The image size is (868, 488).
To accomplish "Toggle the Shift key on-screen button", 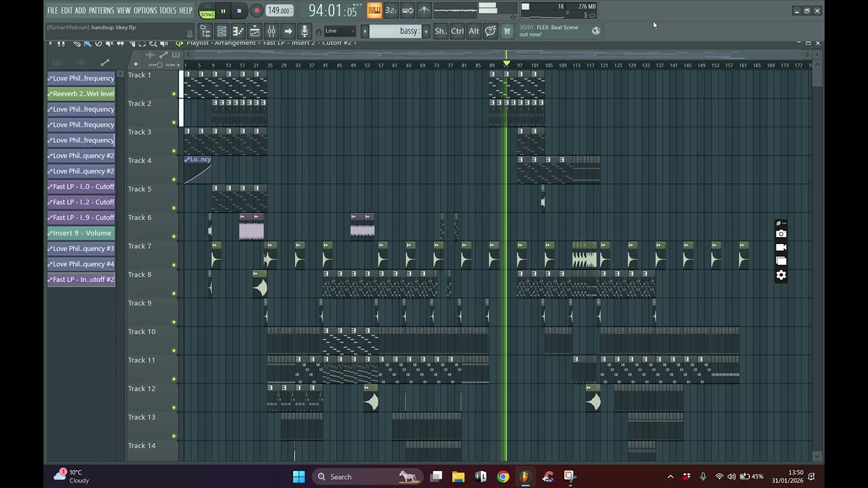I will 441,31.
